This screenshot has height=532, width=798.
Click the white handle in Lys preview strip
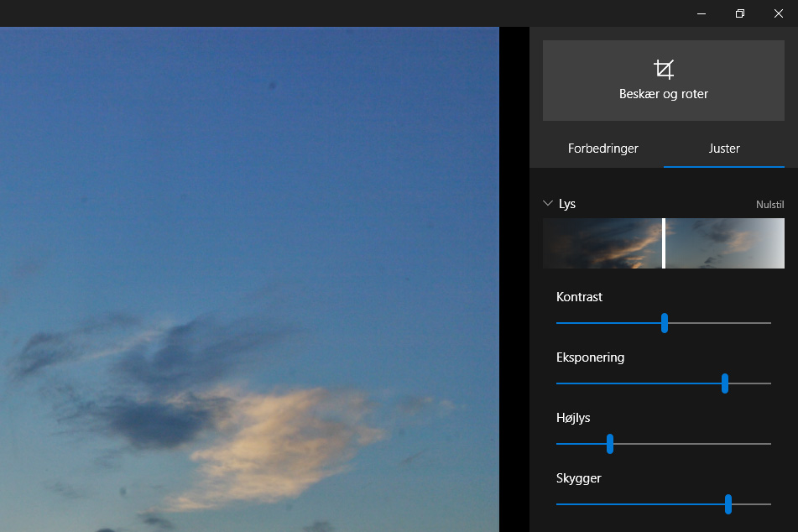(664, 243)
